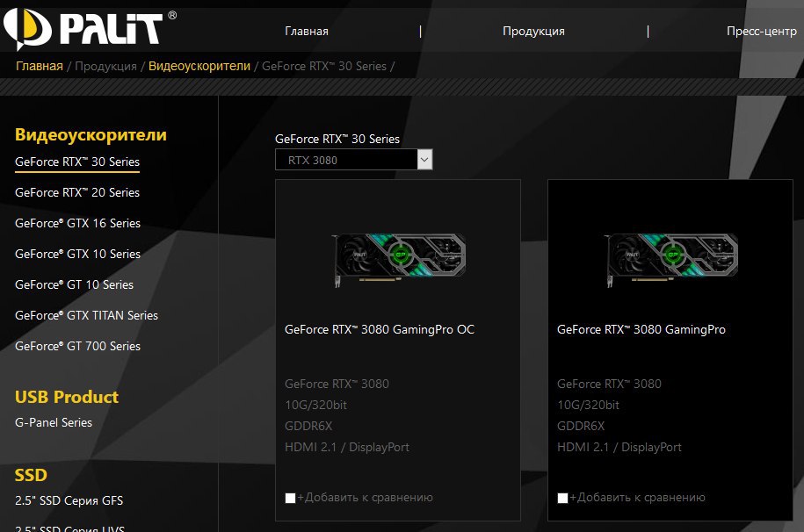Viewport: 804px width, 532px height.
Task: Click the SSD sidebar heading
Action: click(31, 475)
